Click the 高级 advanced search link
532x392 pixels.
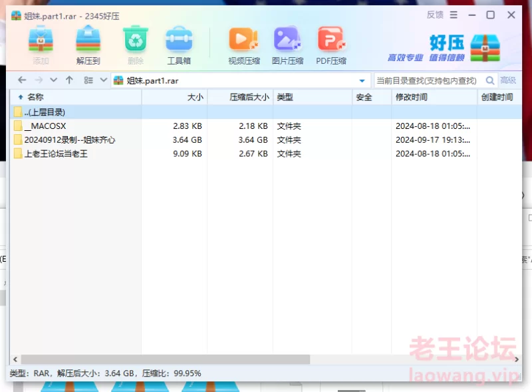tap(508, 80)
